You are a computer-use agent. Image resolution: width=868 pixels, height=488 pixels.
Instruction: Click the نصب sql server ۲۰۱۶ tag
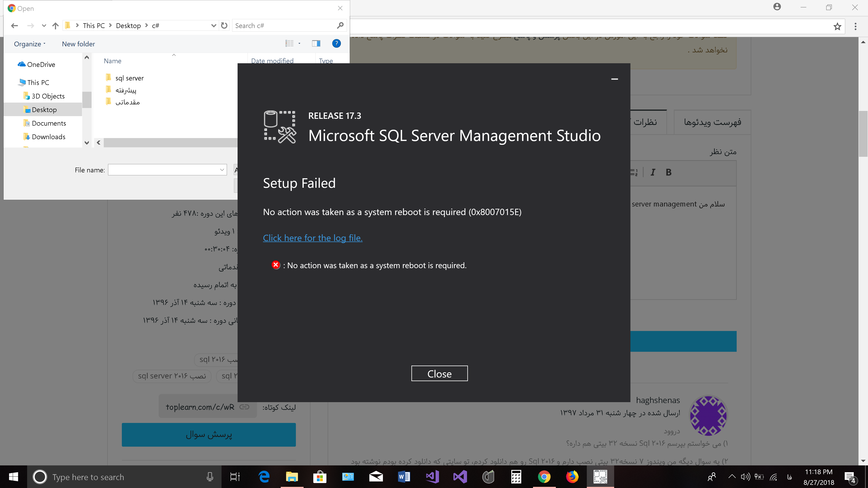(172, 376)
